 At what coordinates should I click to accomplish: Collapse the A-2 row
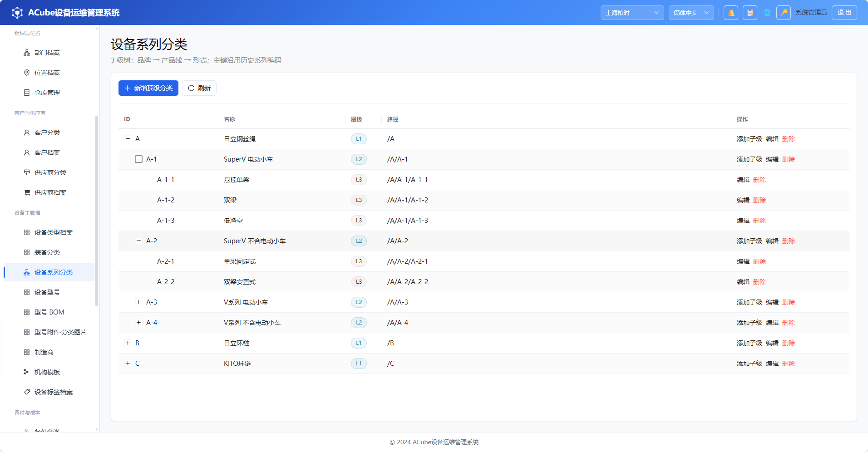[x=138, y=241]
